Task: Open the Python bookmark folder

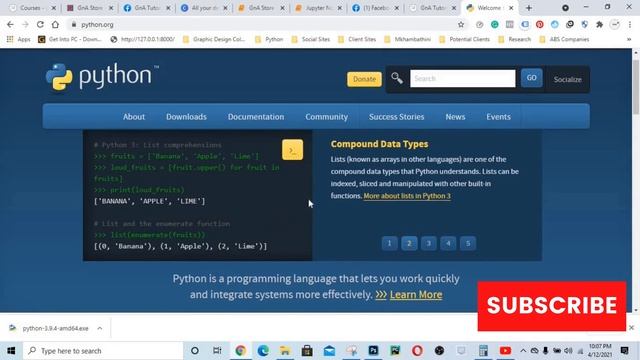Action: coord(269,39)
